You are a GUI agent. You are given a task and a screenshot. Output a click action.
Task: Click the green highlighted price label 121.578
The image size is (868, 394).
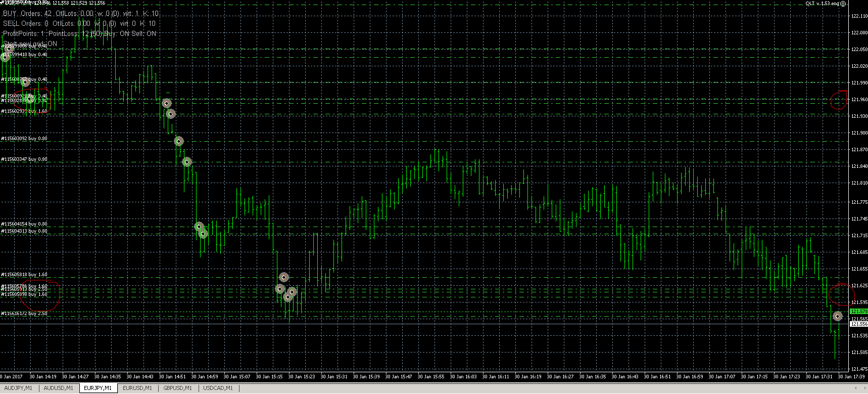(x=859, y=312)
